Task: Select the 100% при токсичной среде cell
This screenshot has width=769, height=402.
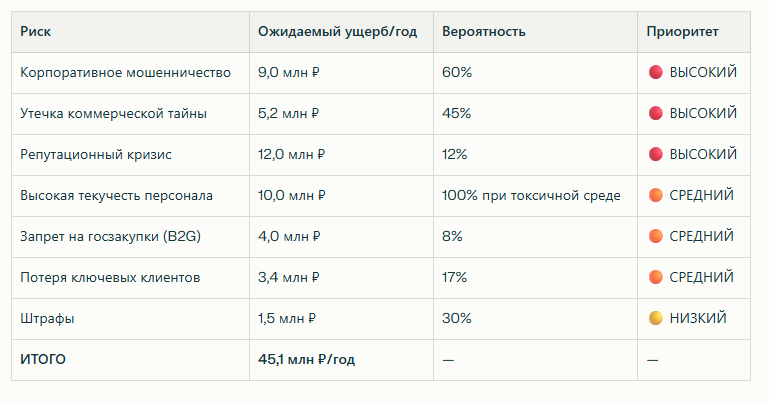Action: (531, 196)
